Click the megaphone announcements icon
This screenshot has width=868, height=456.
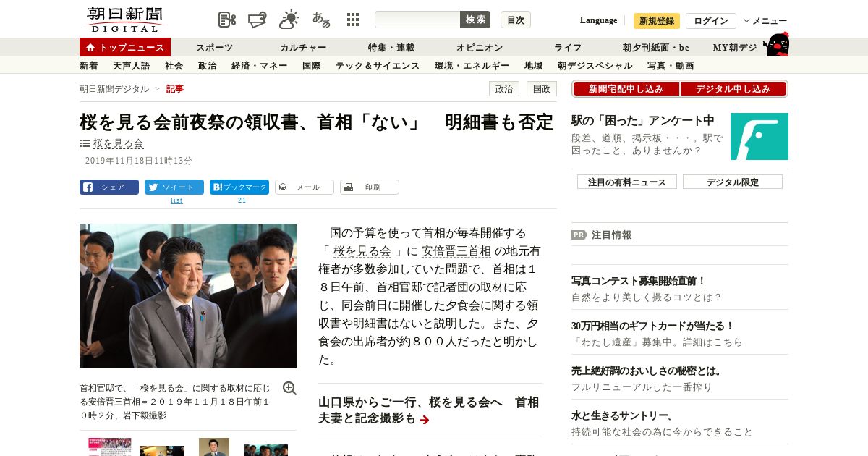258,20
